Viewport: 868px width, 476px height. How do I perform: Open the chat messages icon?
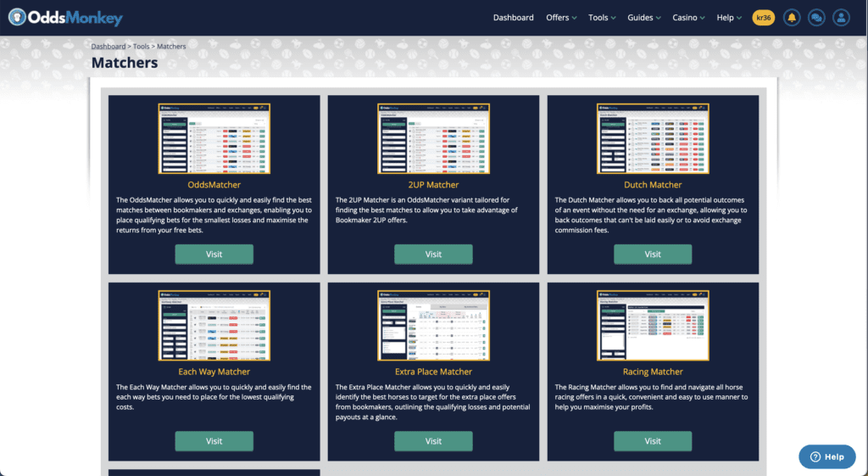(816, 18)
